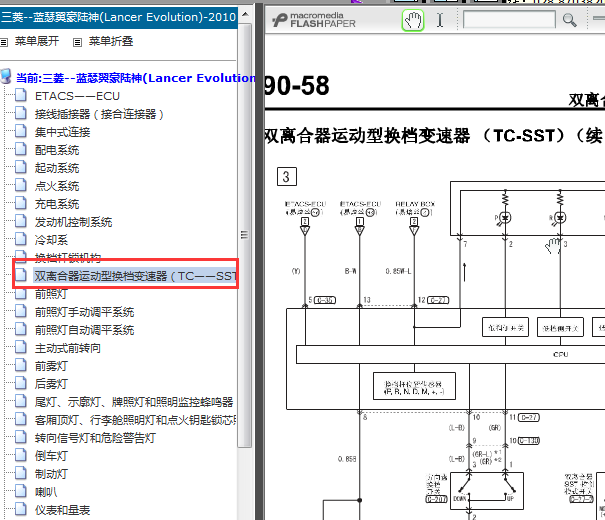The width and height of the screenshot is (605, 520).
Task: Select the text selection cursor tool
Action: [x=440, y=20]
